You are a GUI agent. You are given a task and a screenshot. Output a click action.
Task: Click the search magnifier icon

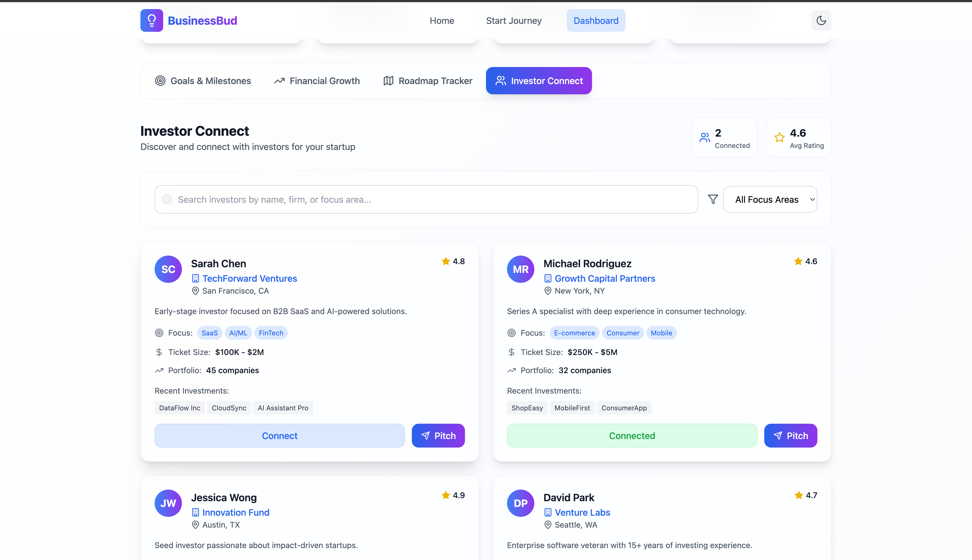click(x=167, y=199)
